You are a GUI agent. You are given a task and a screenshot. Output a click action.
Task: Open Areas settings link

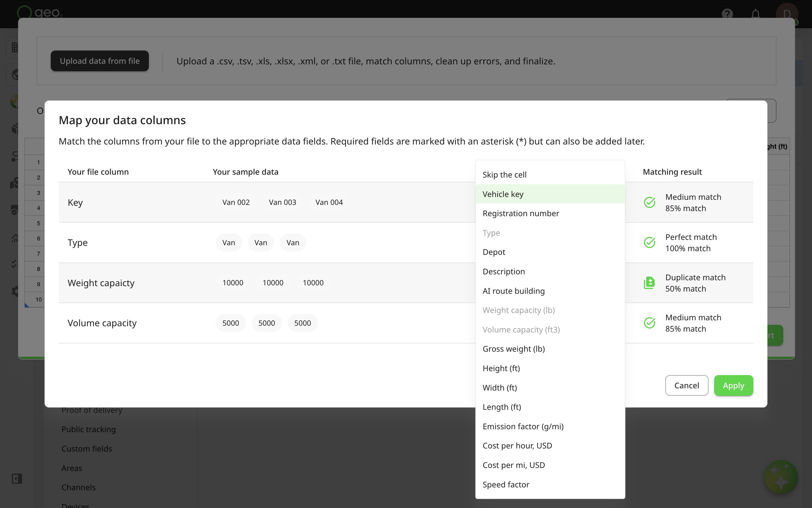[72, 468]
